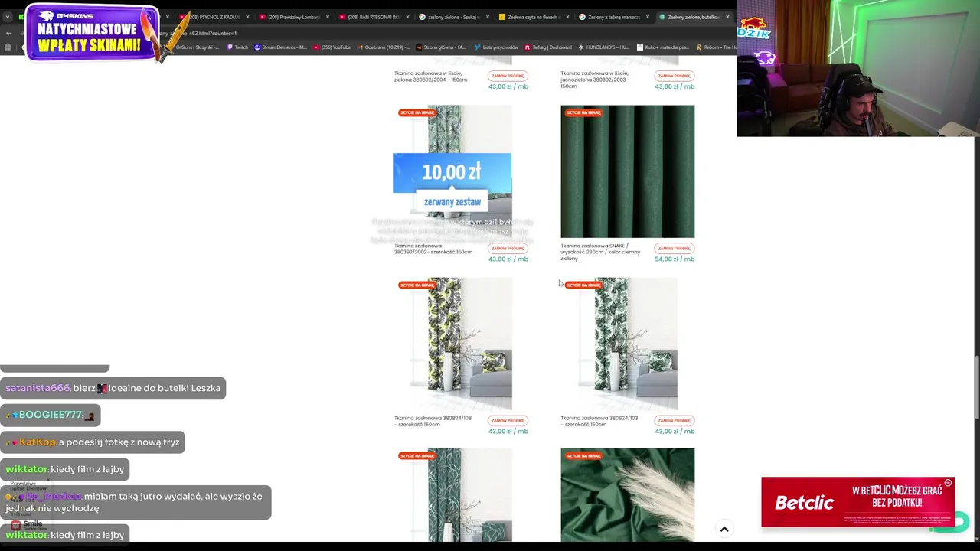Click satanista666's chat message
The width and height of the screenshot is (980, 551).
(x=113, y=388)
